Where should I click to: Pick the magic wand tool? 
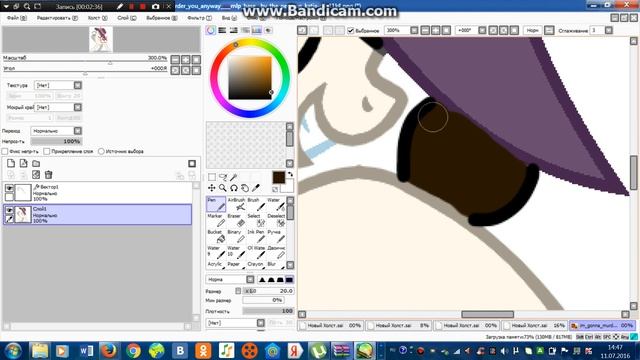pyautogui.click(x=233, y=177)
